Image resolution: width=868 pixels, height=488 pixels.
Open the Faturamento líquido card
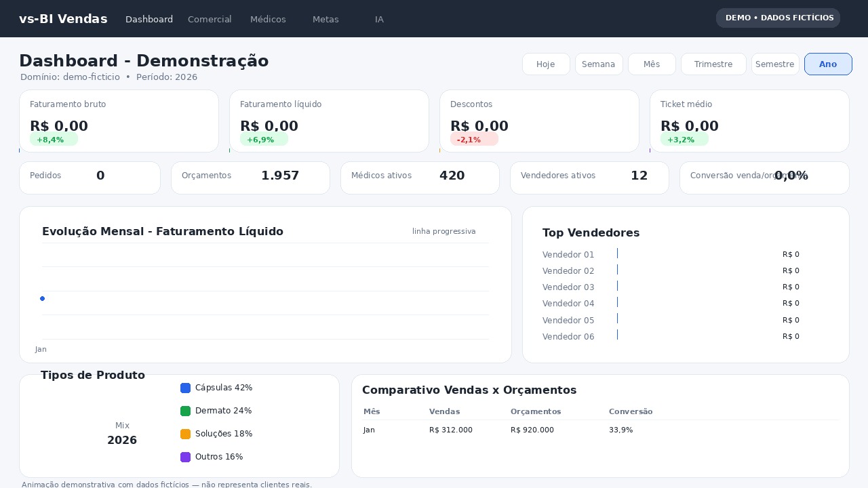pos(329,121)
